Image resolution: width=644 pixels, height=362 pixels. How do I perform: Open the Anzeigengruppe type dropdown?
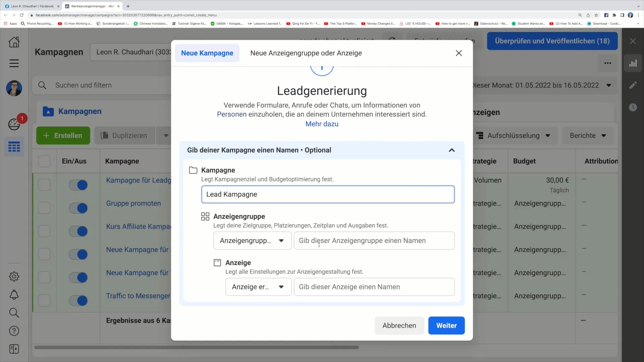pyautogui.click(x=252, y=241)
